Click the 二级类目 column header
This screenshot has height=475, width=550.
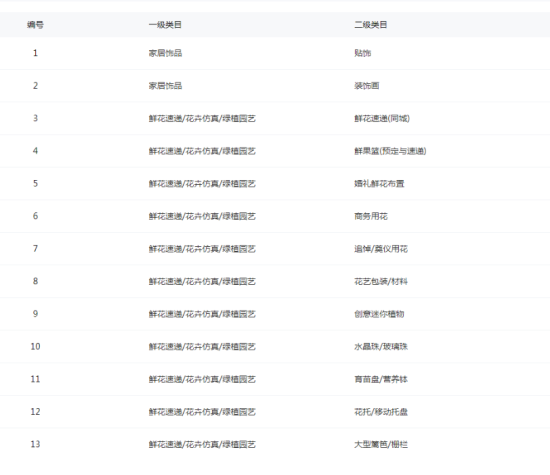(x=371, y=25)
